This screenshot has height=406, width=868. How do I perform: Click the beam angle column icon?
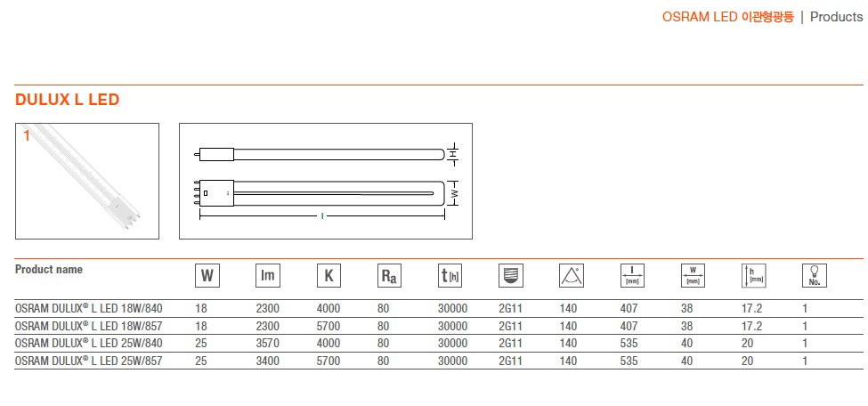click(x=572, y=276)
